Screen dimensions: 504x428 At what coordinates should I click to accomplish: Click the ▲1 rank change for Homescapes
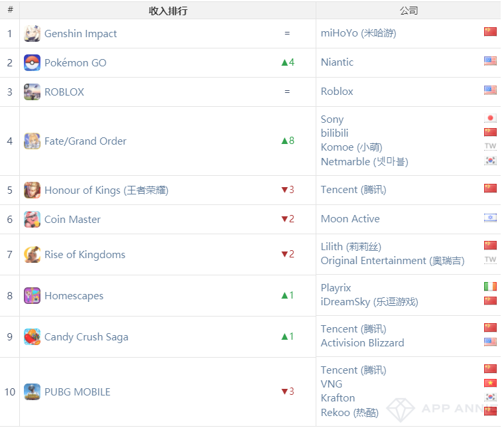(288, 295)
